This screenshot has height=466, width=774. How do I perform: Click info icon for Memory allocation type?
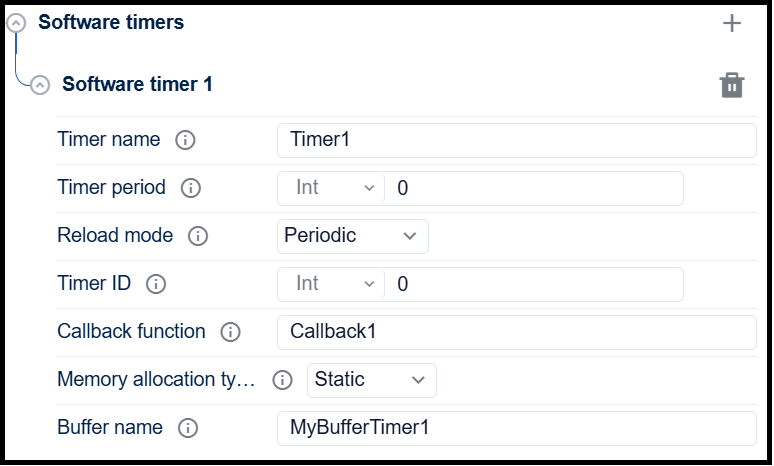pos(282,380)
